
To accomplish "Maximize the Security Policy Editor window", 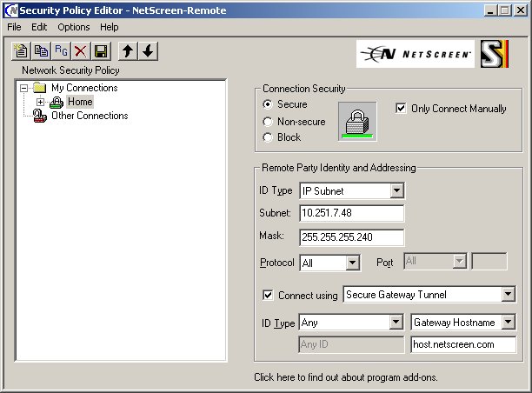I will tap(504, 10).
